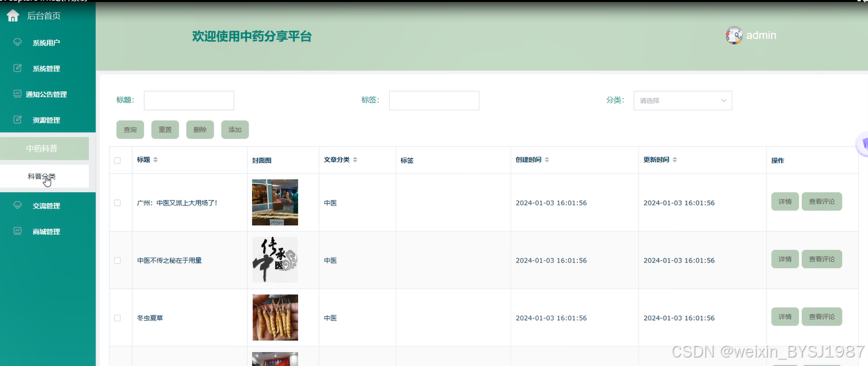Focus the 标题 search input

point(189,100)
